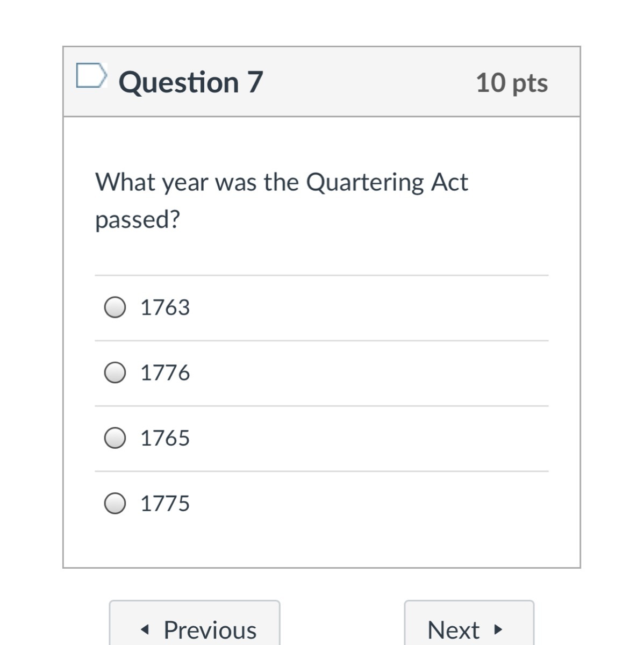Screen dimensions: 644x645
Task: Go back with the Previous button
Action: (195, 628)
